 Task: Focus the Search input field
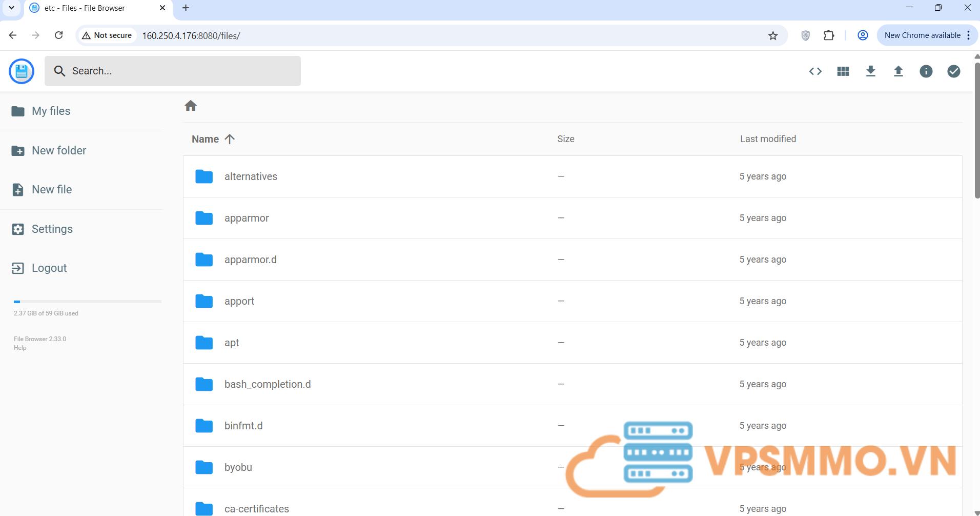click(179, 71)
